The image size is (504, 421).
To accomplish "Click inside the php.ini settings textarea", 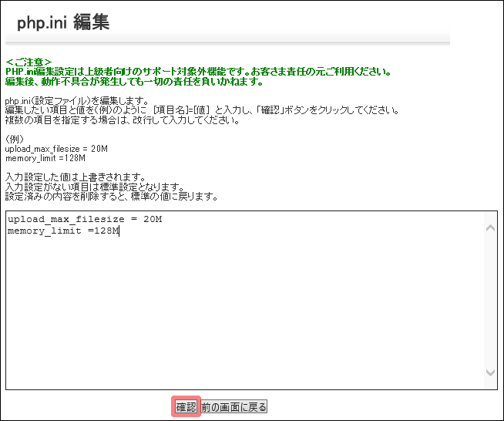I will click(251, 301).
